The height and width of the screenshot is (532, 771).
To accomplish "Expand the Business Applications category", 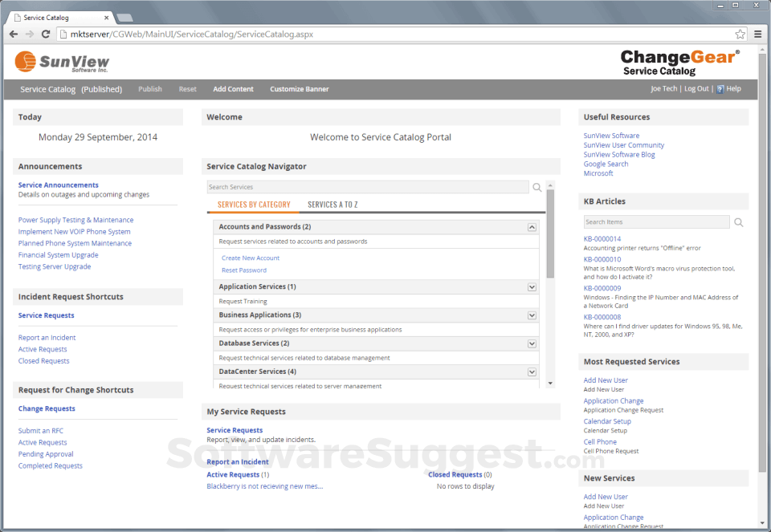I will [531, 315].
